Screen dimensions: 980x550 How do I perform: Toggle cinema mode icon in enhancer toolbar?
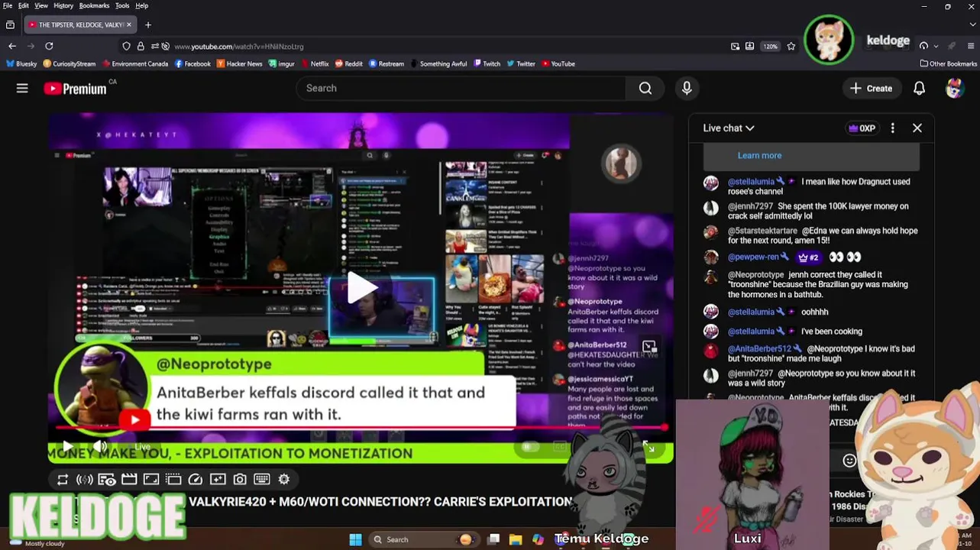[107, 480]
